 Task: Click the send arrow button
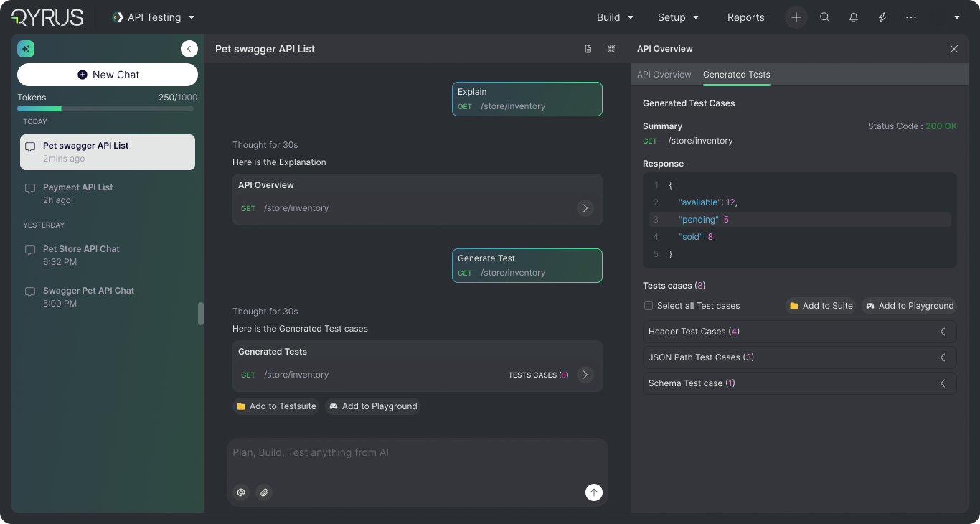594,492
